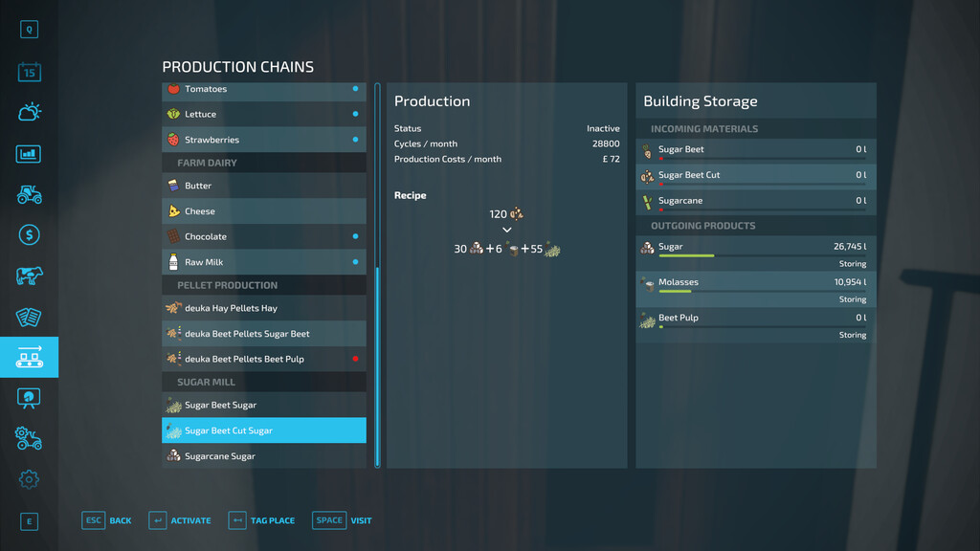Open the finances dollar icon
980x551 pixels.
tap(29, 234)
